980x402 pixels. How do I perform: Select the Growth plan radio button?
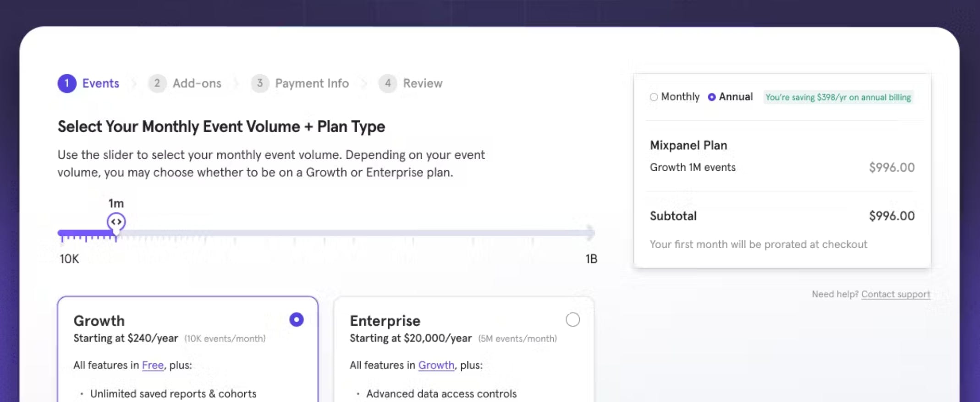tap(297, 319)
